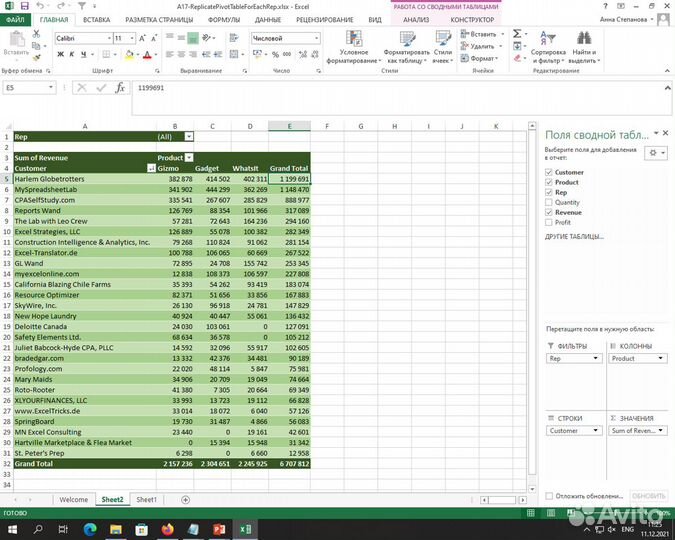The height and width of the screenshot is (540, 675).
Task: Toggle italic formatting (К)
Action: pyautogui.click(x=71, y=54)
